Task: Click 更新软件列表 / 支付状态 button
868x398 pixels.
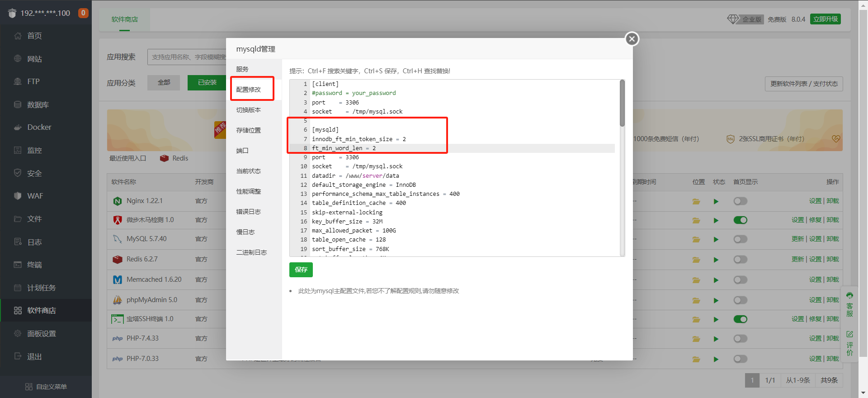Action: (x=804, y=84)
